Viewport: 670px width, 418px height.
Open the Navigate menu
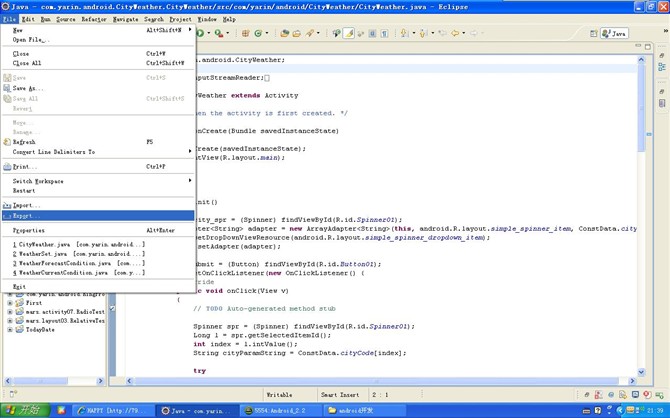click(x=126, y=19)
